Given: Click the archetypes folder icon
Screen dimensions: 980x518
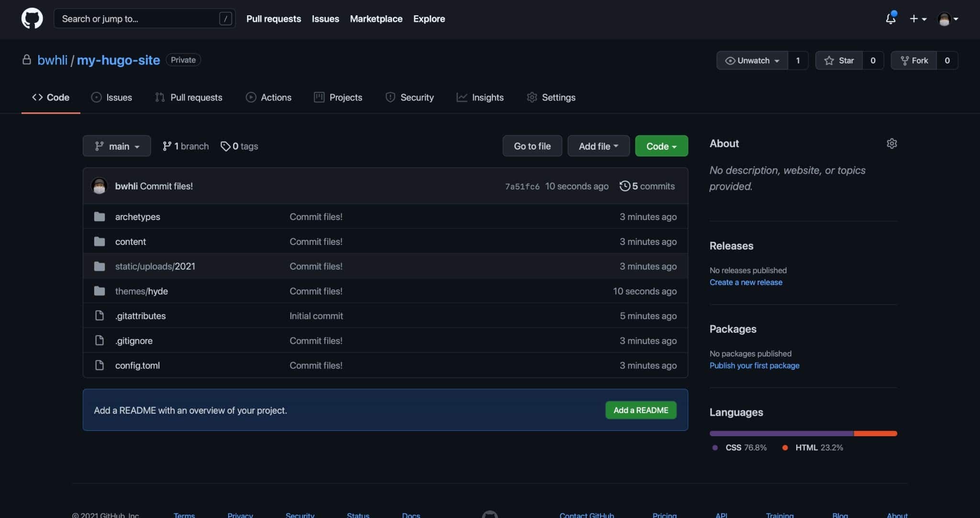Looking at the screenshot, I should click(100, 217).
